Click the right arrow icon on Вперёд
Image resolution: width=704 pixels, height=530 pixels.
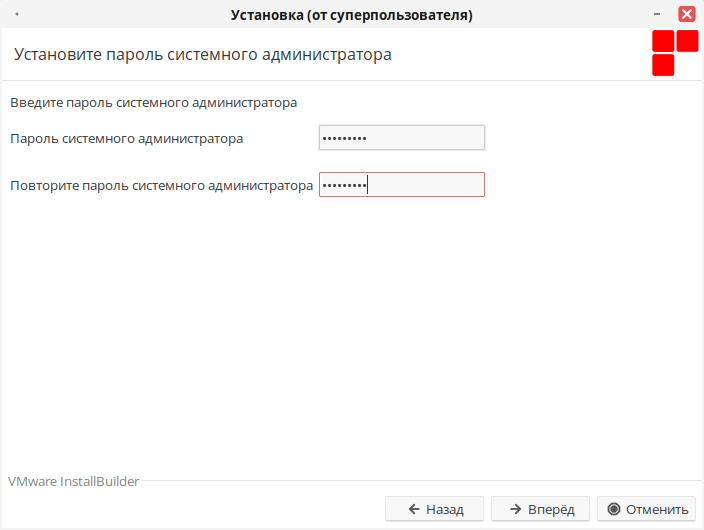tap(516, 509)
